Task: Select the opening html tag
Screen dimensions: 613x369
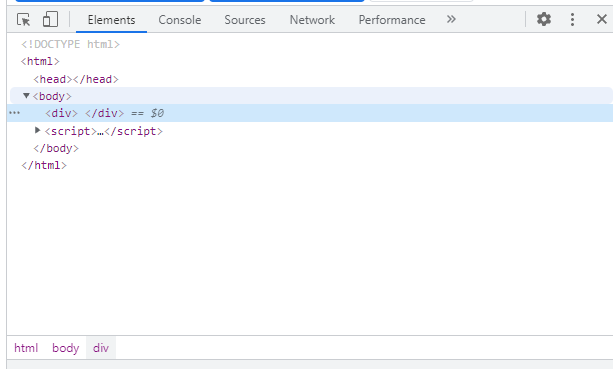Action: coord(40,61)
